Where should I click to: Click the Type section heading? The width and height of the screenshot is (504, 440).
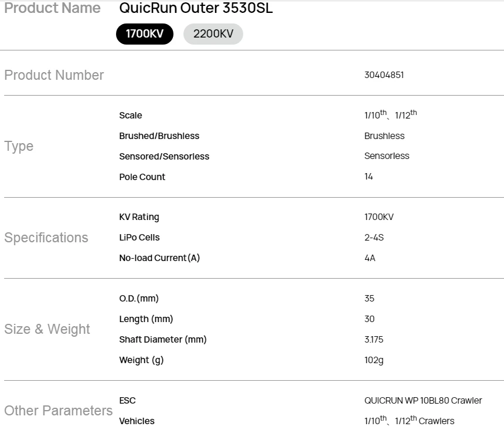click(x=19, y=146)
